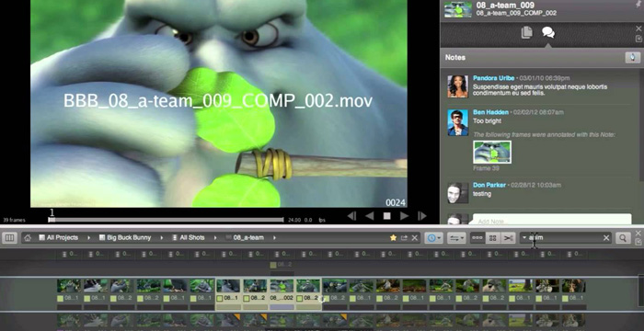This screenshot has width=644, height=331.
Task: Focus the Add Note input field
Action: (x=552, y=220)
